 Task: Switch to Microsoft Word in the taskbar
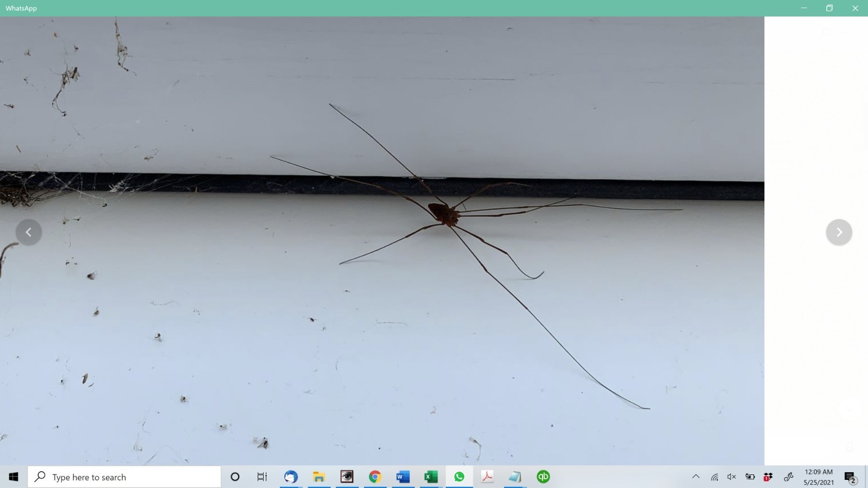(x=403, y=477)
